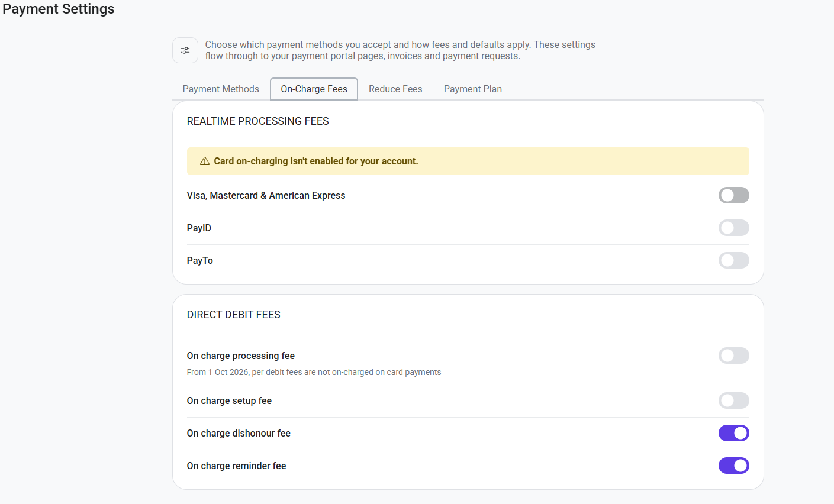The width and height of the screenshot is (834, 504).
Task: Click the On charge setup fee label
Action: point(229,400)
